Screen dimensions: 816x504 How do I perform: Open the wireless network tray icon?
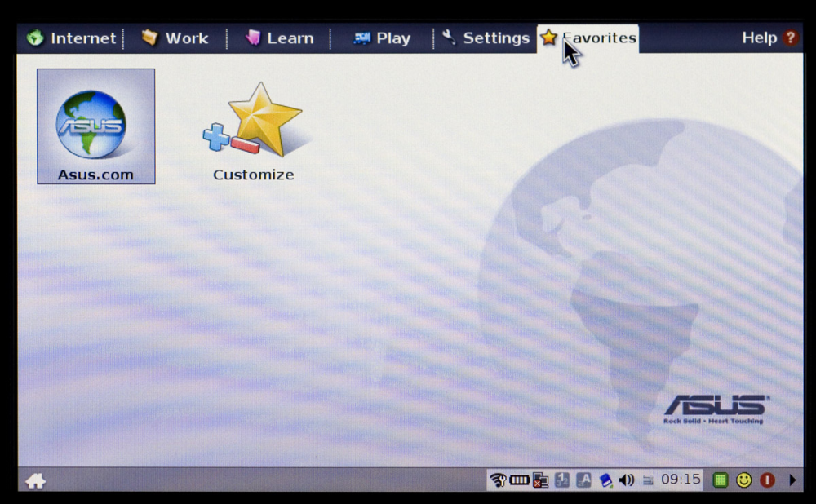(x=498, y=480)
